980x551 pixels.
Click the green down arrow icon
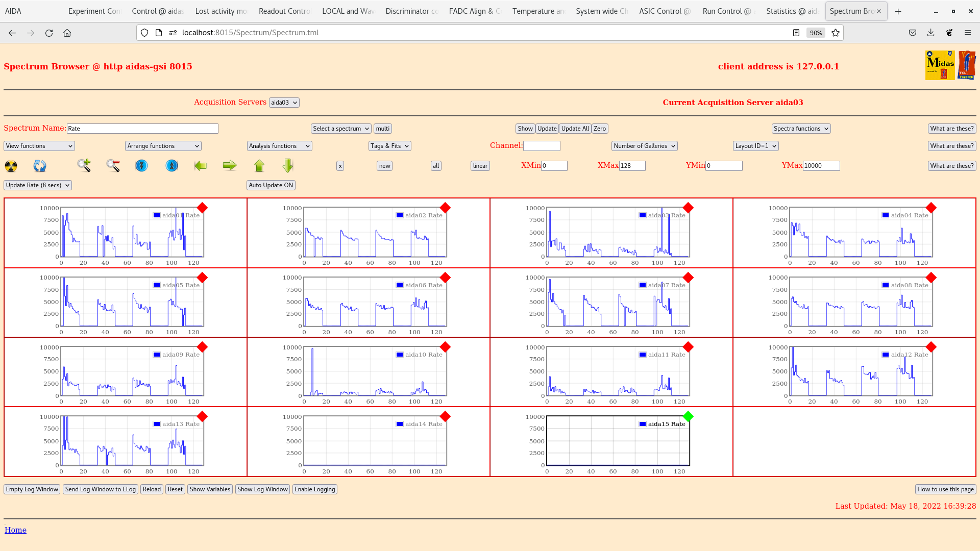(x=288, y=165)
